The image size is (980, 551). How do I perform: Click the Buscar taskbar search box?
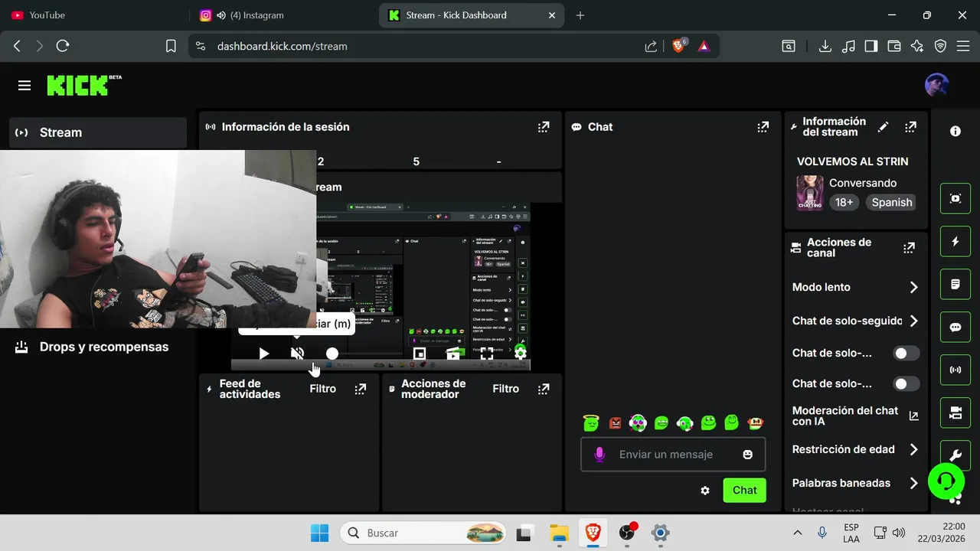pyautogui.click(x=424, y=533)
